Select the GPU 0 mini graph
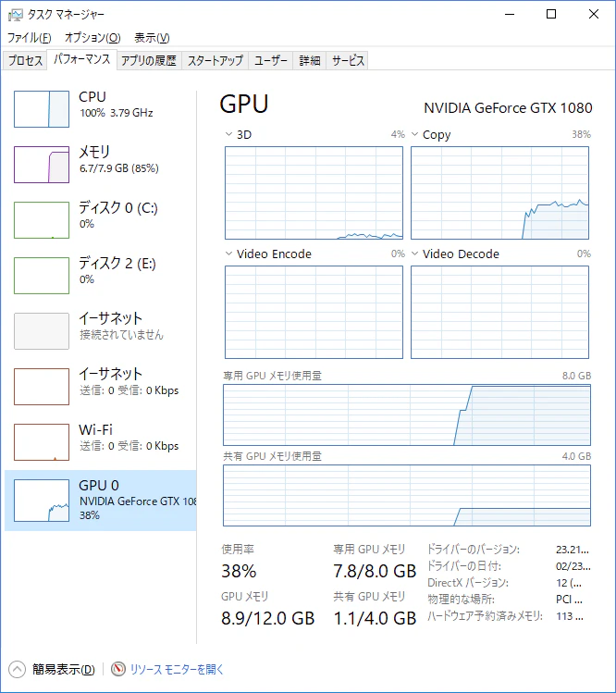The image size is (616, 693). 42,501
